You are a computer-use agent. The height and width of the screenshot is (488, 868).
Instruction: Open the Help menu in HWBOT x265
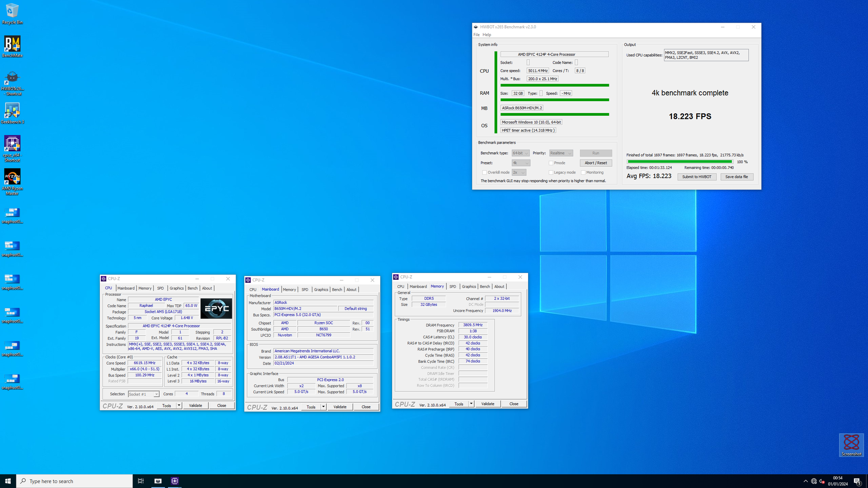(486, 35)
